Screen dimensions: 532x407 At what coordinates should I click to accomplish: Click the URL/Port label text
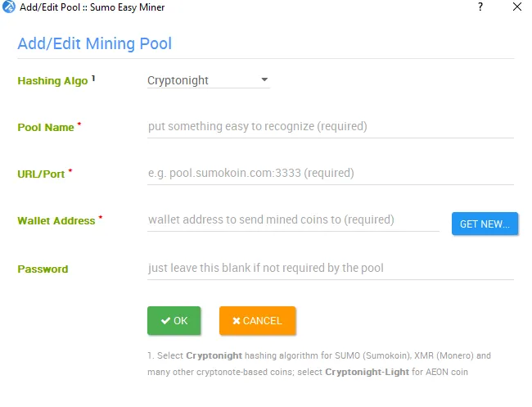(41, 174)
